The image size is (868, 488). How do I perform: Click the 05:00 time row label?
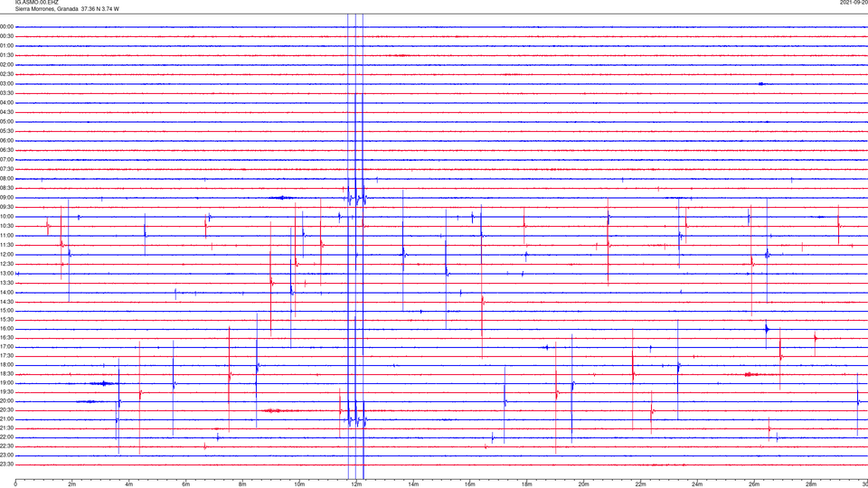6,122
